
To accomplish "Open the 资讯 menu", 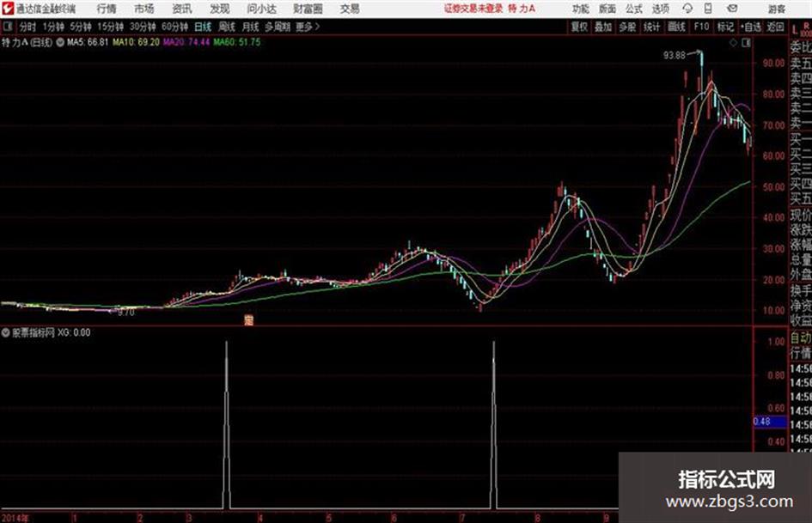I will (182, 9).
